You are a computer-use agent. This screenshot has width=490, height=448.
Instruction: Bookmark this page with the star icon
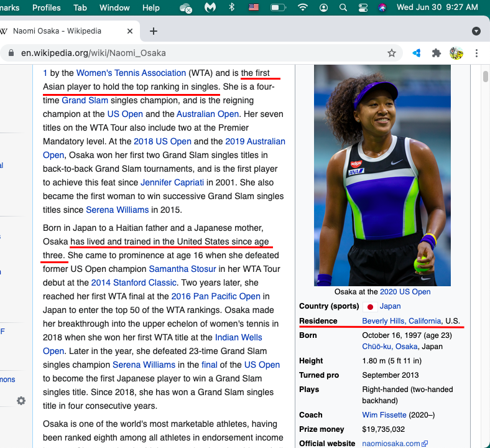(392, 53)
